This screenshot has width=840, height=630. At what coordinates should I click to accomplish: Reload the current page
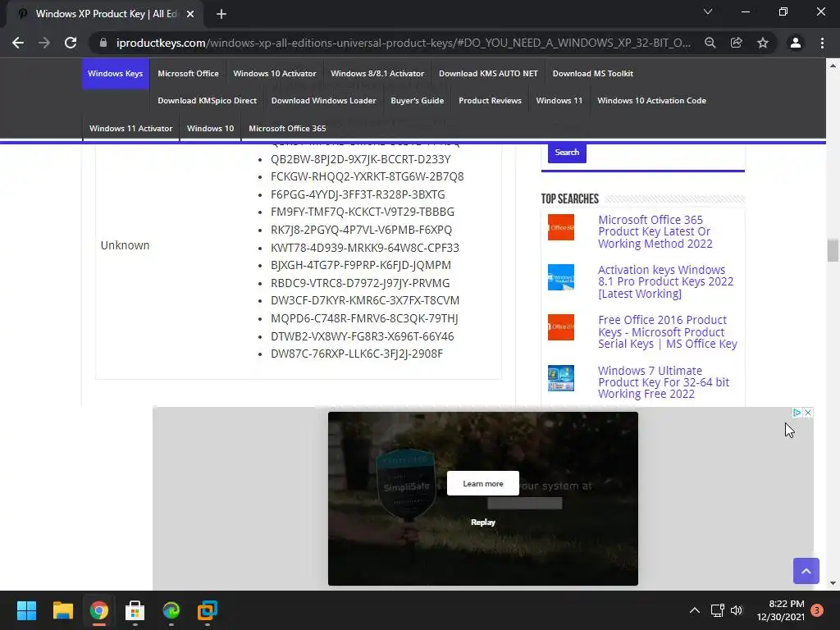point(71,43)
